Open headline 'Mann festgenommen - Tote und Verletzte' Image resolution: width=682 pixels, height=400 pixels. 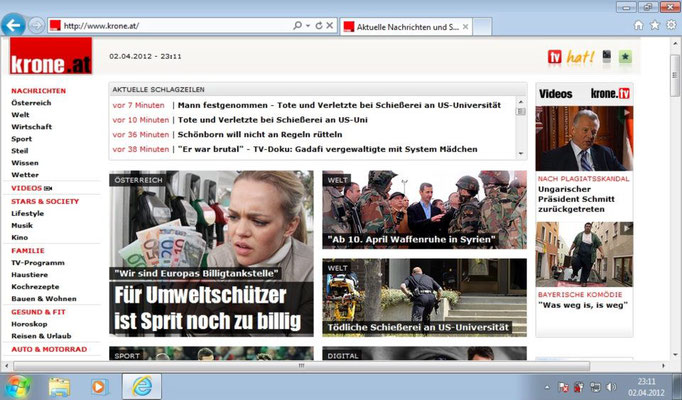[339, 105]
